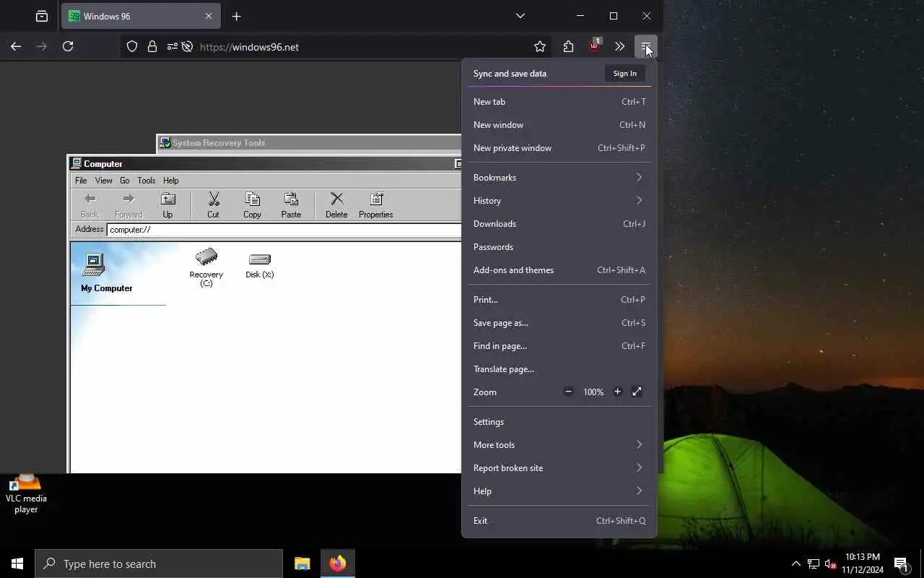Choose Exit in the Firefox menu
924x578 pixels.
559,520
